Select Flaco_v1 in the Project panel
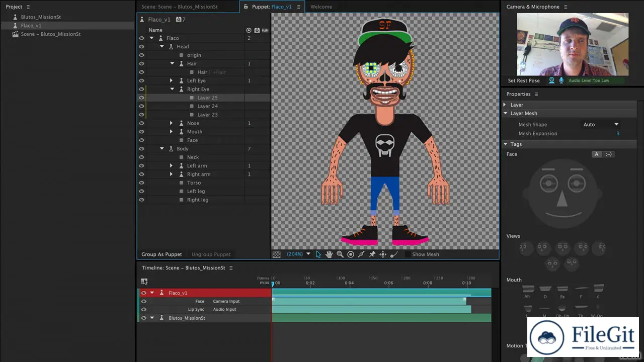The image size is (644, 362). click(31, 26)
